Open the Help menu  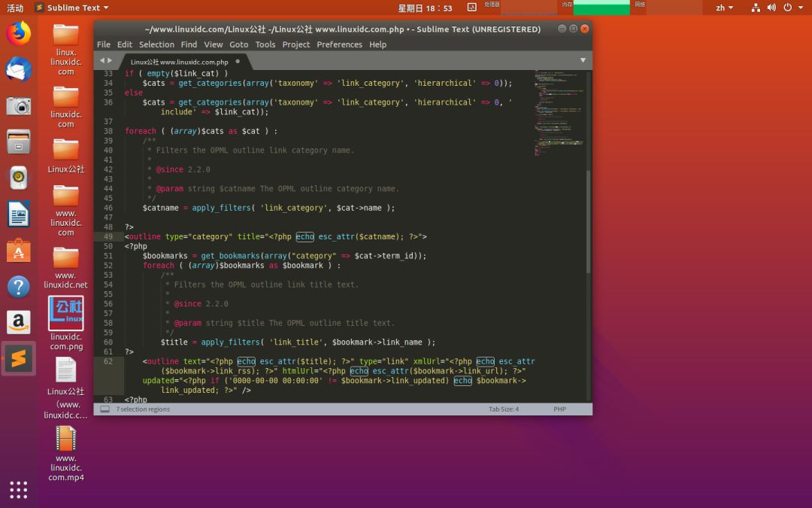[377, 44]
